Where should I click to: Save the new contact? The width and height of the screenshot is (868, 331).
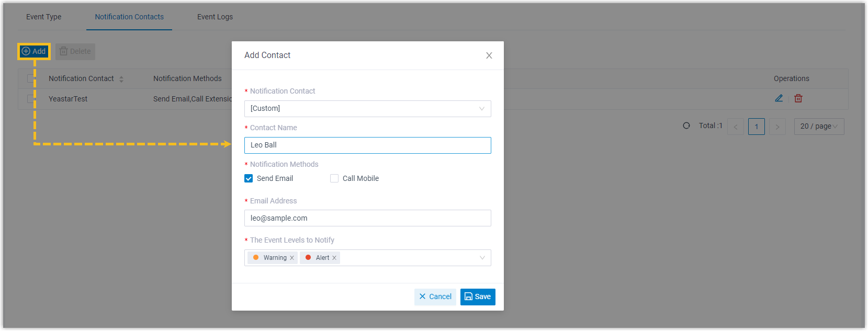pyautogui.click(x=477, y=296)
